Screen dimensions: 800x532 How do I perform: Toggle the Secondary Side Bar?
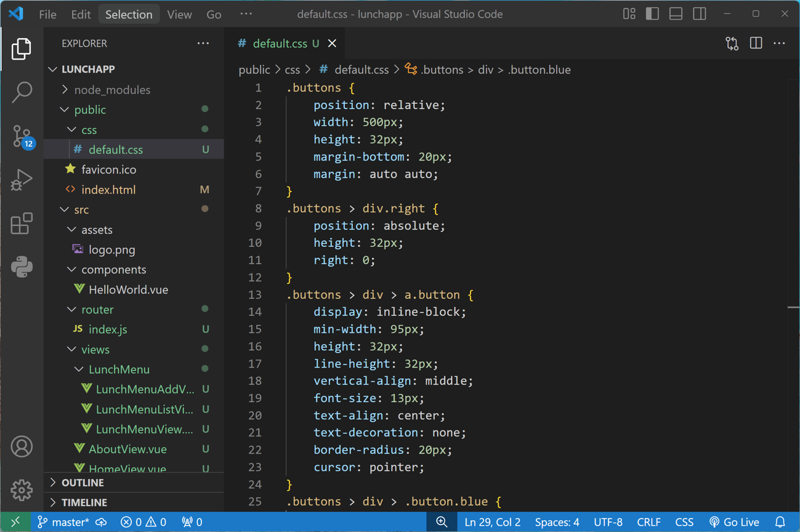click(700, 14)
